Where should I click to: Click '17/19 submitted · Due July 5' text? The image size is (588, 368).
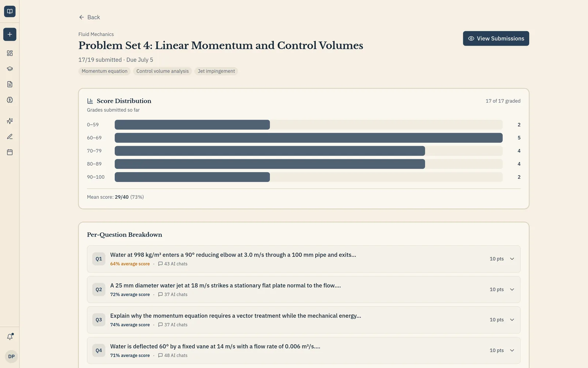coord(116,60)
